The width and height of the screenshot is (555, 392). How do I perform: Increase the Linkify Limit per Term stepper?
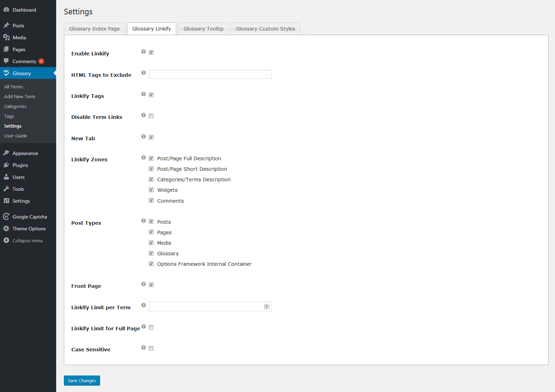[x=267, y=305]
